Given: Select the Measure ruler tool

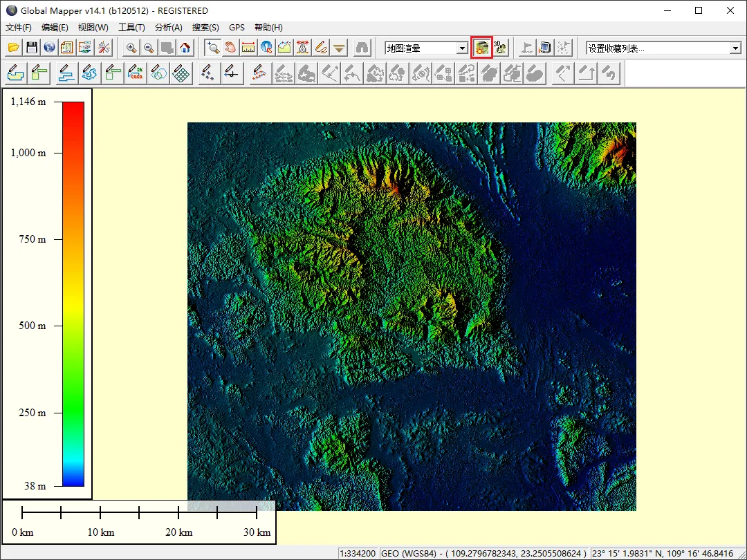Looking at the screenshot, I should click(x=248, y=48).
